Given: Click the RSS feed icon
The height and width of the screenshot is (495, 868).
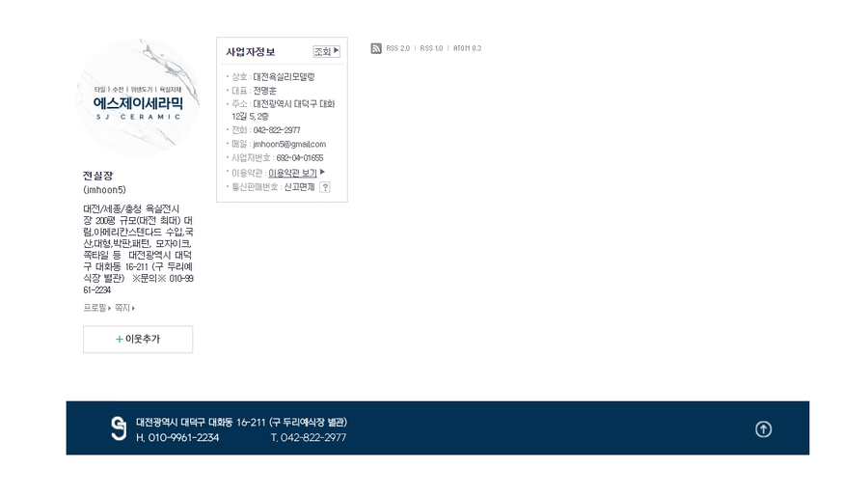Looking at the screenshot, I should click(x=376, y=48).
